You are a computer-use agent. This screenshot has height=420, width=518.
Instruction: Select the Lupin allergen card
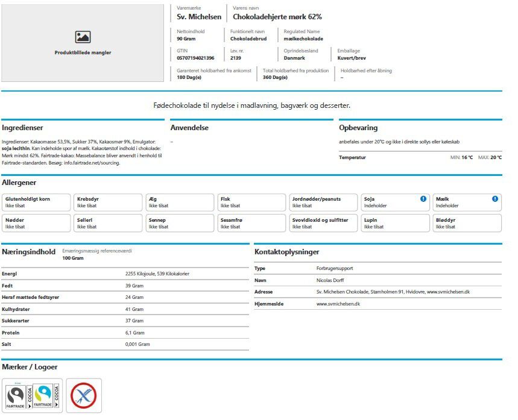click(395, 223)
